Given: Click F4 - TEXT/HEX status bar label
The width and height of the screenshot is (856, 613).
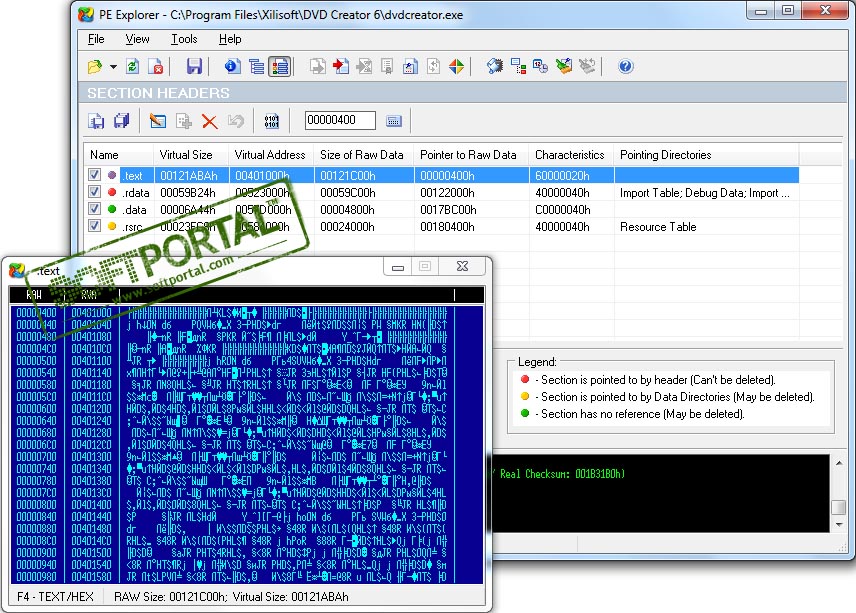Looking at the screenshot, I should coord(55,597).
